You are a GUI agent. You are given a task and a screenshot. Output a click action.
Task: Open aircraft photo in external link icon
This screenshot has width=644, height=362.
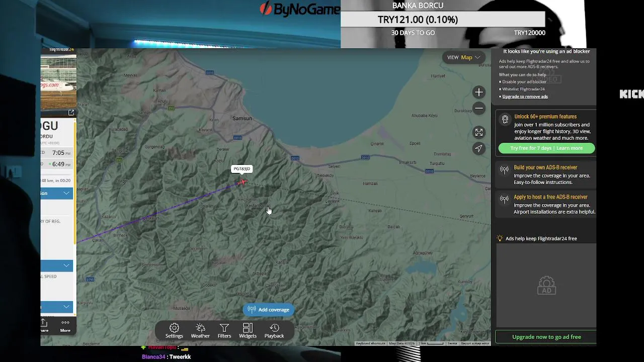[71, 113]
